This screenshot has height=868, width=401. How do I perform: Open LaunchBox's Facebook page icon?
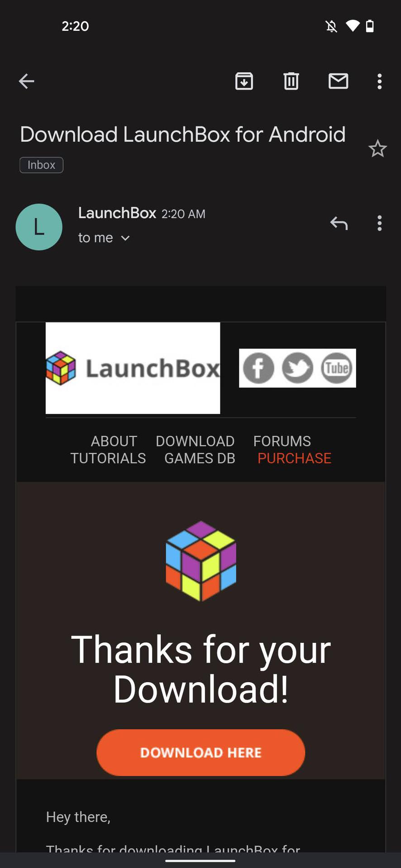click(258, 368)
